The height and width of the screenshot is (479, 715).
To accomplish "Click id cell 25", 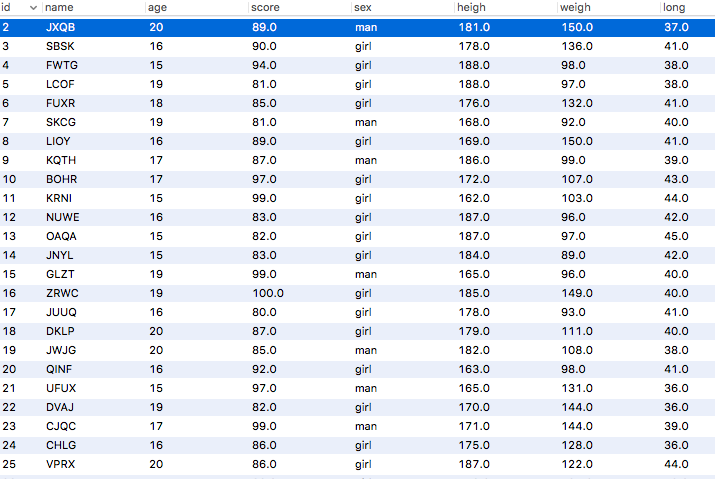I will [x=9, y=464].
